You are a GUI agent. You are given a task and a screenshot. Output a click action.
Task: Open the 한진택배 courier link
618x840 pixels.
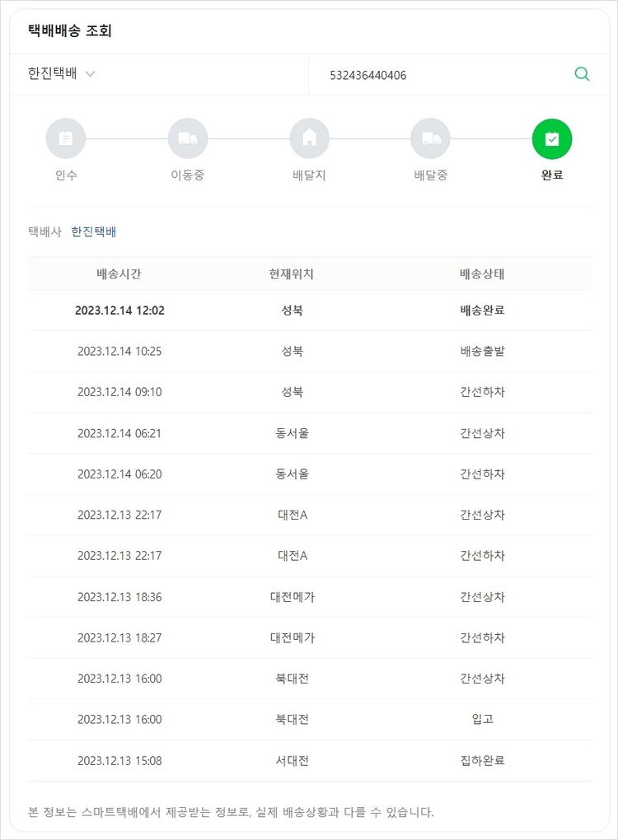pos(94,232)
